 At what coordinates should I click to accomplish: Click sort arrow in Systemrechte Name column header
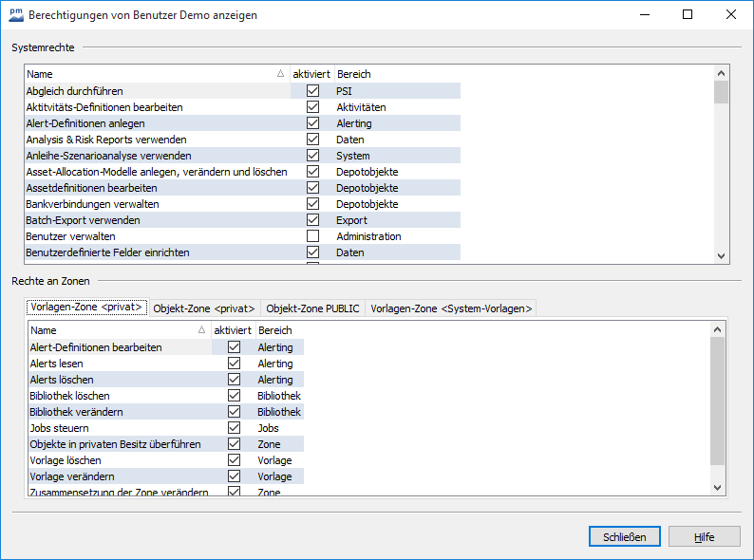click(x=280, y=74)
